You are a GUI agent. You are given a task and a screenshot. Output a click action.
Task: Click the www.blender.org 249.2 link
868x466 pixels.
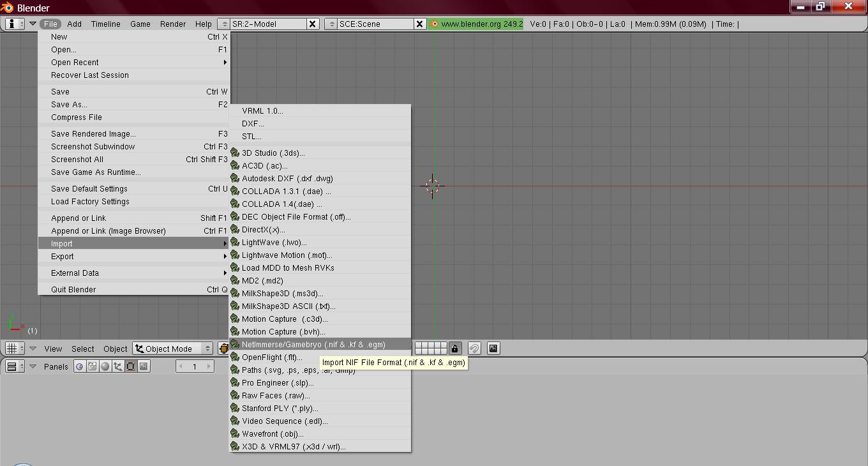(476, 24)
